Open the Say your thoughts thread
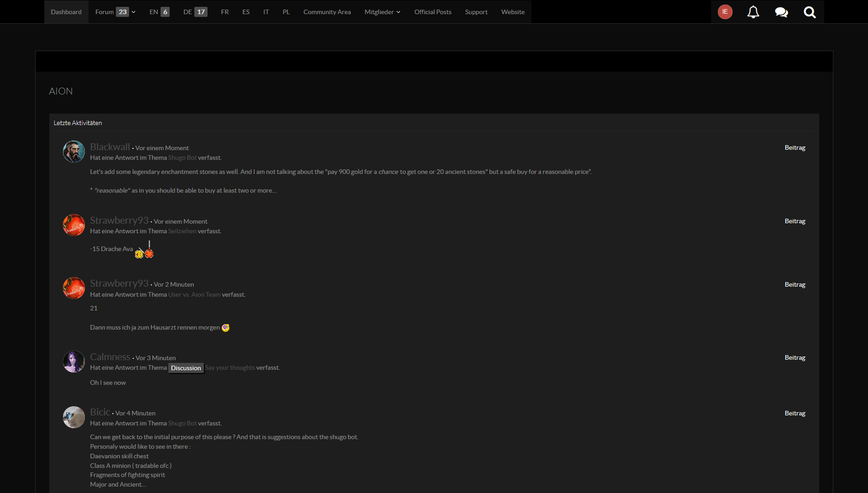 [230, 367]
